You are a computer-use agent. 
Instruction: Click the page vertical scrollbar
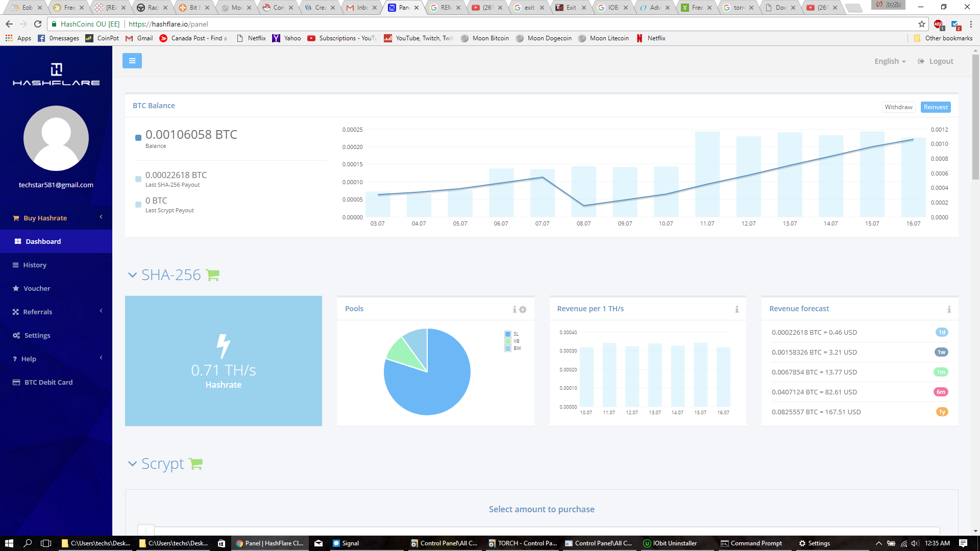pyautogui.click(x=975, y=117)
